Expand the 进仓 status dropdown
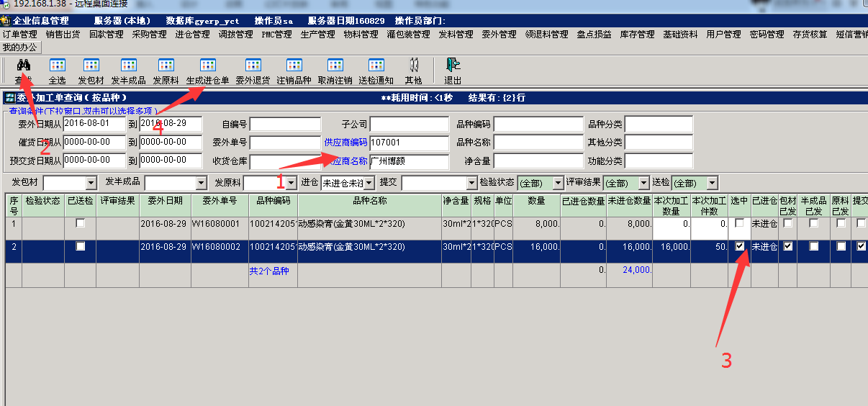The width and height of the screenshot is (868, 406). (369, 184)
